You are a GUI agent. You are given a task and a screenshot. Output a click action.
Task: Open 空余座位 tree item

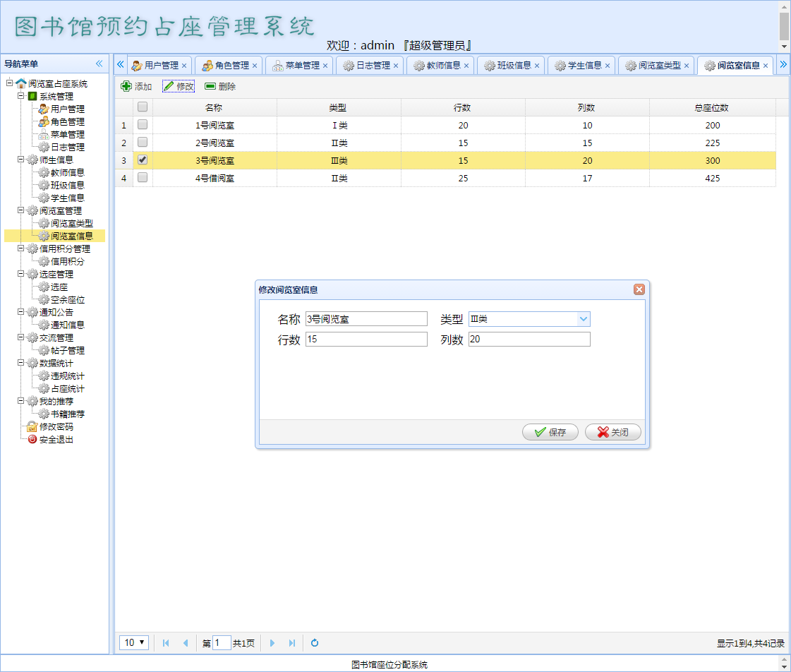[67, 300]
